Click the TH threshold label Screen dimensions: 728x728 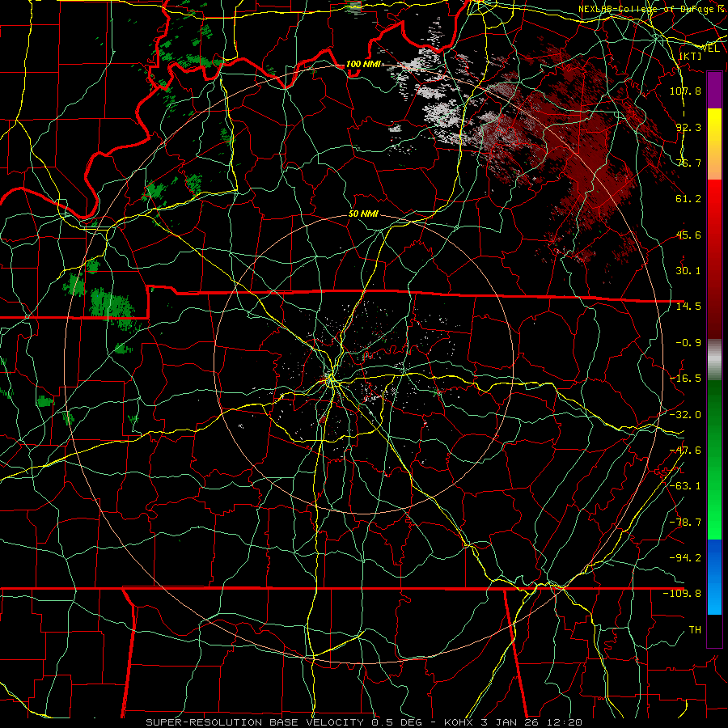[695, 630]
